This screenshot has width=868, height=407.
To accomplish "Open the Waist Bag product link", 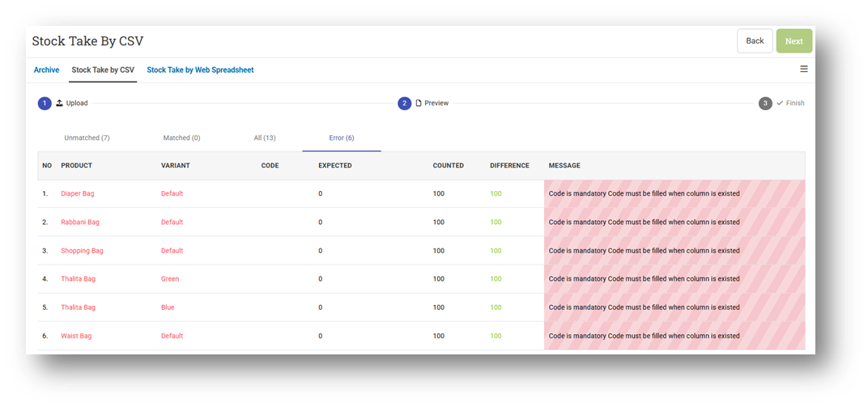I will (76, 336).
